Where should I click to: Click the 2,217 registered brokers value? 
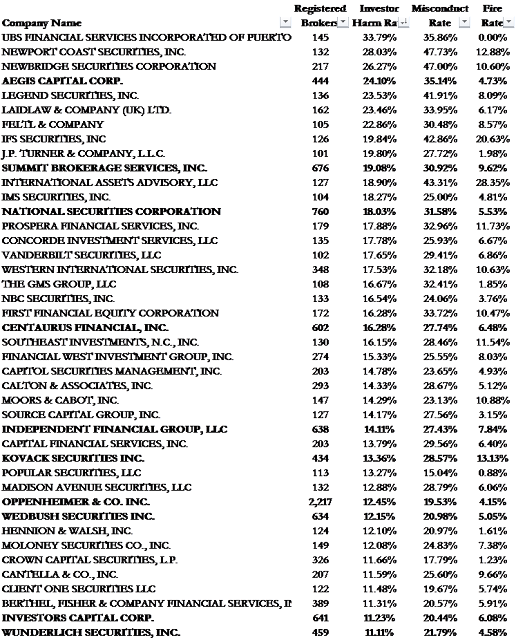(x=320, y=502)
